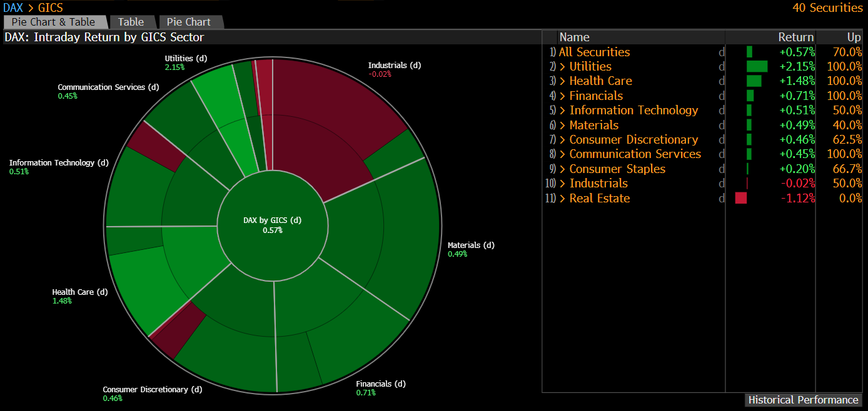
Task: Click the DAX breadcrumb link
Action: (x=13, y=7)
